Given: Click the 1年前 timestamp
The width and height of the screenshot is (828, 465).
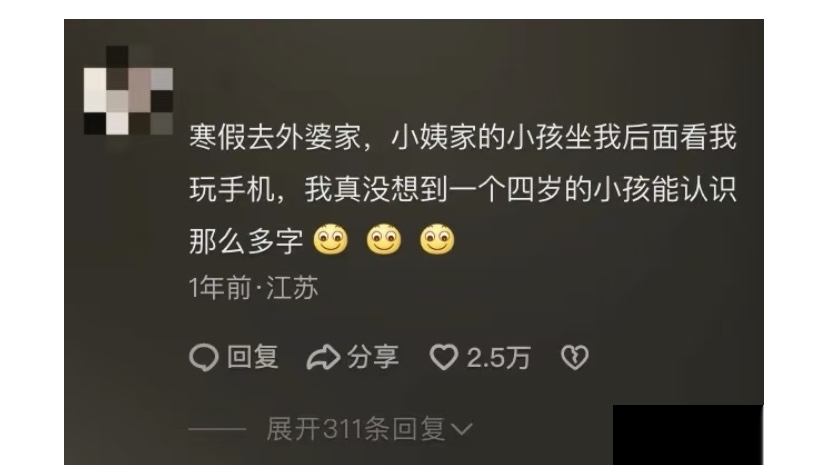Looking at the screenshot, I should coord(220,288).
